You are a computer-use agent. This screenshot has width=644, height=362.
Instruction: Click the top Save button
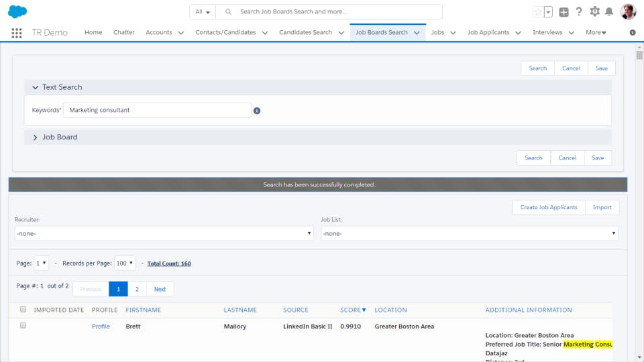(601, 68)
